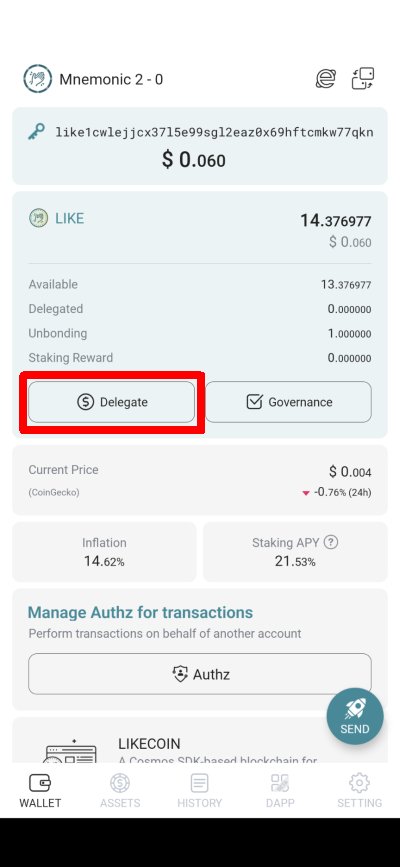Tap the SEND rocket button
Viewport: 400px width, 867px height.
pos(355,717)
